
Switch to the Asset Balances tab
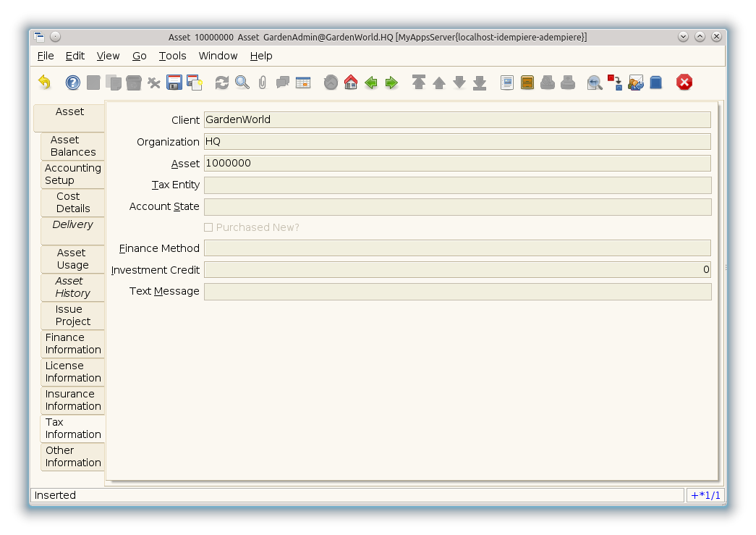(73, 146)
